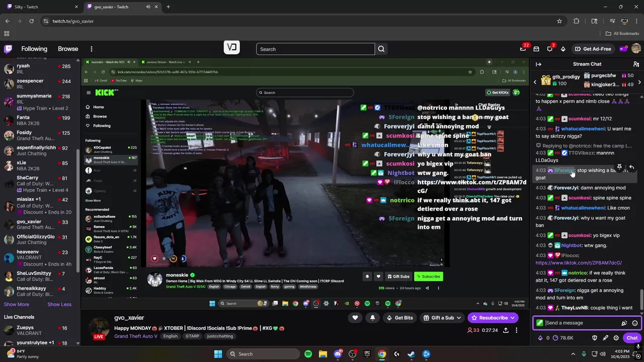Click the chat panel vertical scrollbar

[641, 300]
